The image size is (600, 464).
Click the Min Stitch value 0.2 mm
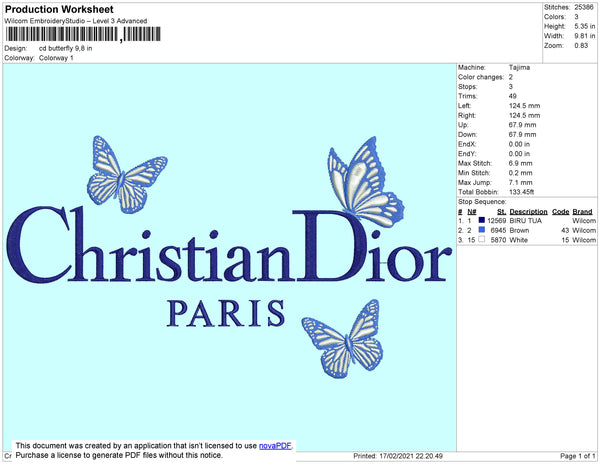[520, 173]
